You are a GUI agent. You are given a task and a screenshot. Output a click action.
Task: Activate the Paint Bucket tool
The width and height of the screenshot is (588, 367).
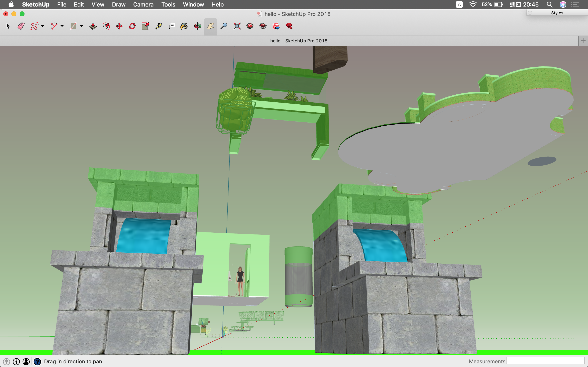(x=184, y=26)
